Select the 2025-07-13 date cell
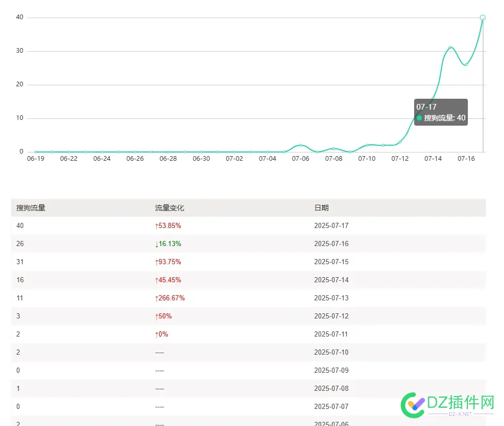The height and width of the screenshot is (426, 504). [331, 298]
